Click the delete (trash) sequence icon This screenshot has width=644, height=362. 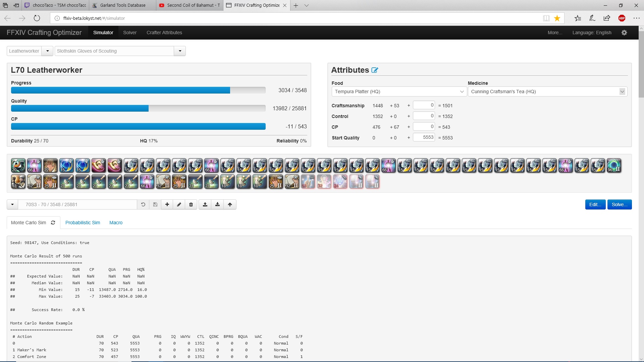click(191, 204)
